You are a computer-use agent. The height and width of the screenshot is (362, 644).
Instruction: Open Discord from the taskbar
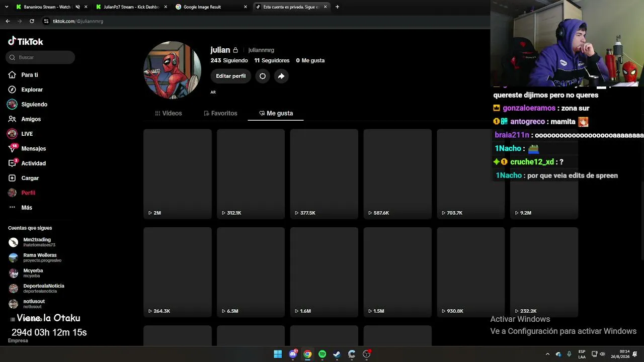tap(293, 354)
